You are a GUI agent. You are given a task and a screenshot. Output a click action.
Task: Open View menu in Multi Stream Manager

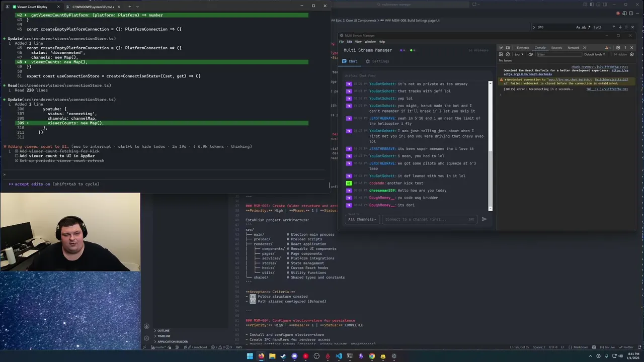(x=358, y=42)
